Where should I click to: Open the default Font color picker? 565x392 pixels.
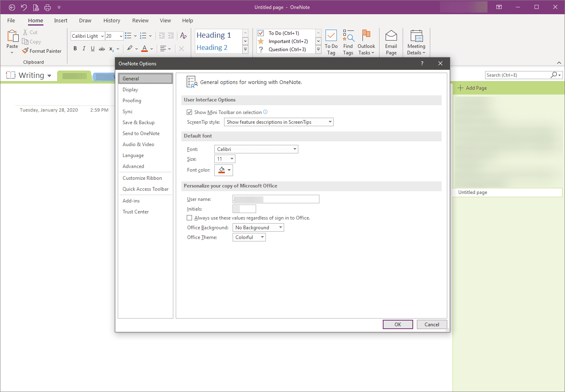(224, 170)
